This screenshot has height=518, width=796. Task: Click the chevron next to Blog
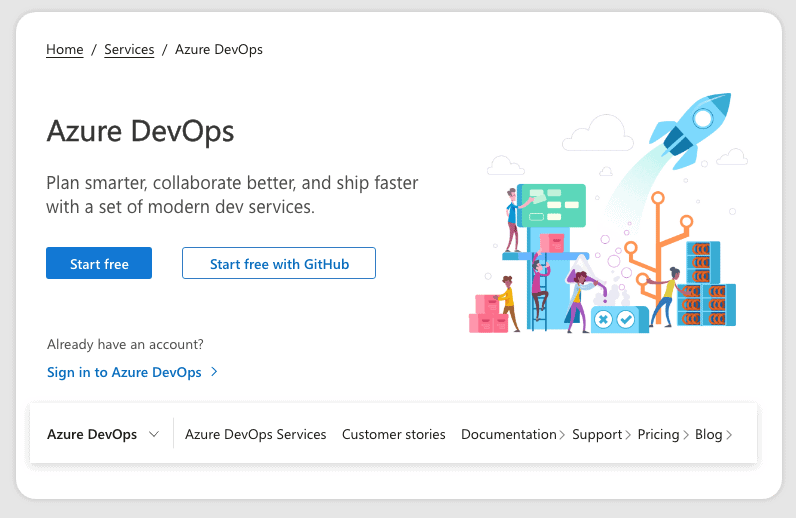click(x=729, y=435)
